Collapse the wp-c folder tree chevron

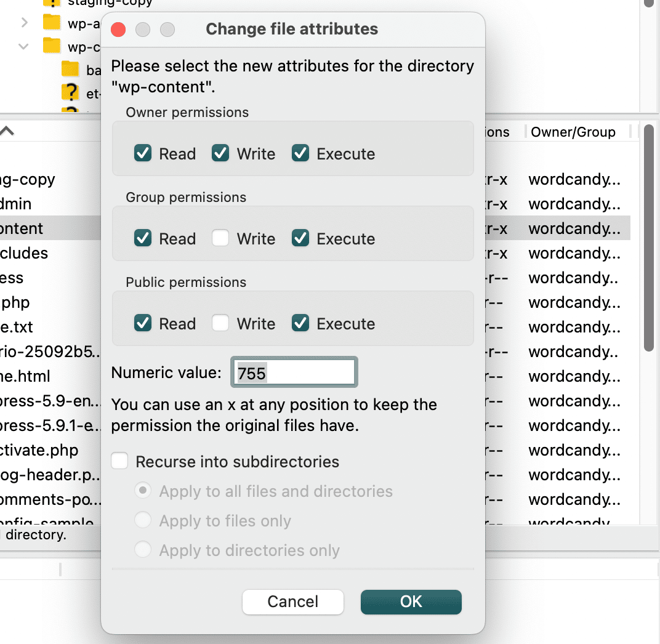coord(24,46)
